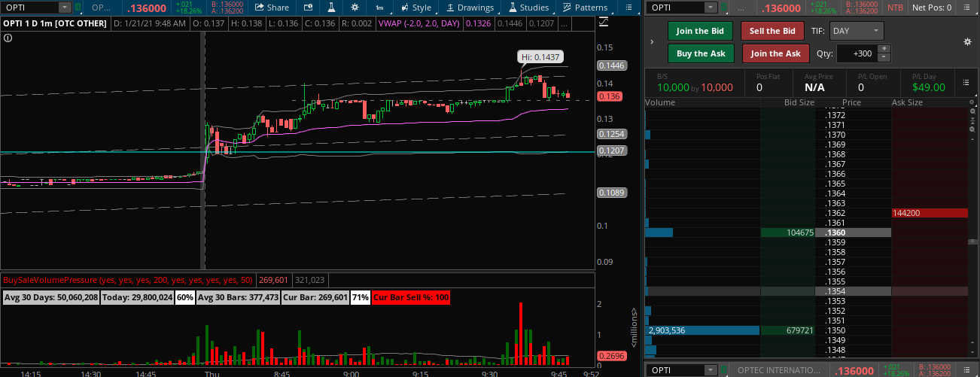
Task: Select the VWAP (-2.0, 2.0, DAY) study label
Action: point(418,23)
